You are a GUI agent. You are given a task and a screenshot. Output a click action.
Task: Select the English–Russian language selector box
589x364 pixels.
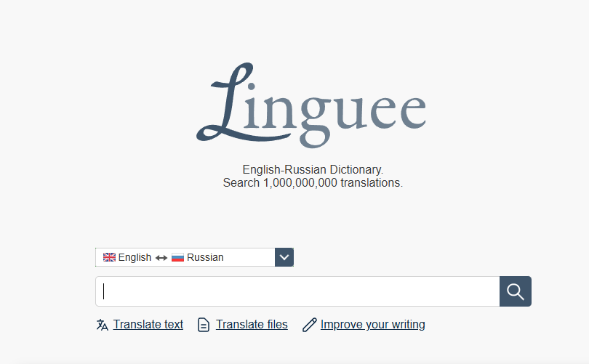click(x=195, y=257)
